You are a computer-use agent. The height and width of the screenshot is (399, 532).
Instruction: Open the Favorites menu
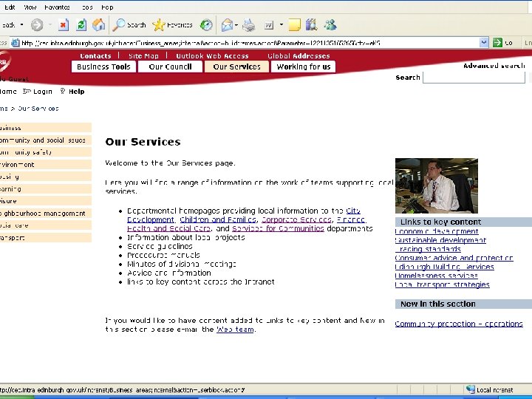[57, 7]
